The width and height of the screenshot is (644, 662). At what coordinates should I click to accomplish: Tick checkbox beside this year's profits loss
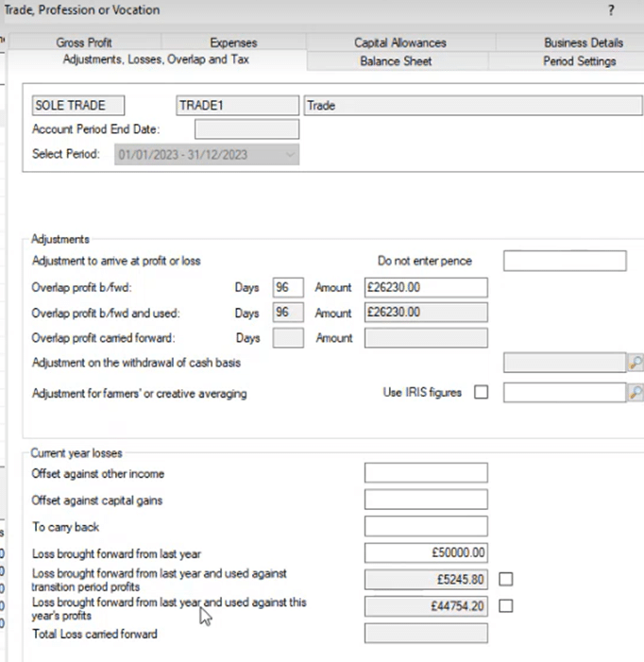pos(505,606)
